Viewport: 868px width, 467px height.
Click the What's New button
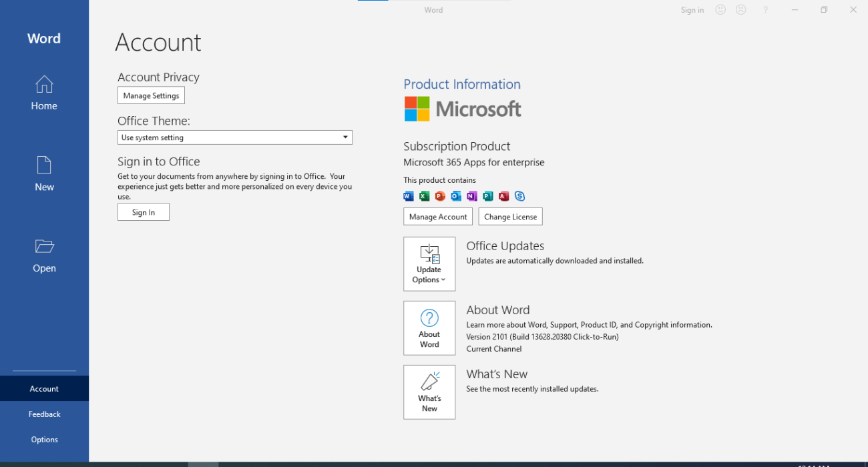pyautogui.click(x=429, y=392)
